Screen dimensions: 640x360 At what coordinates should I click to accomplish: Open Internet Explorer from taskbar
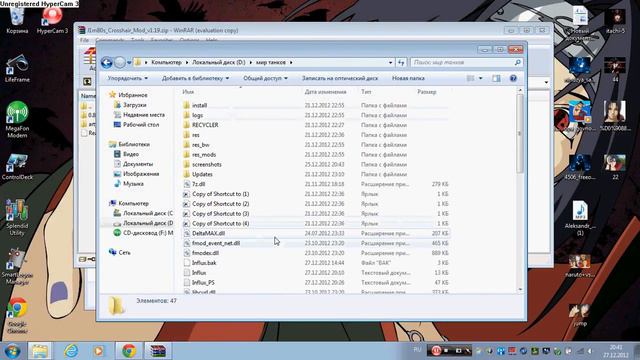71,351
